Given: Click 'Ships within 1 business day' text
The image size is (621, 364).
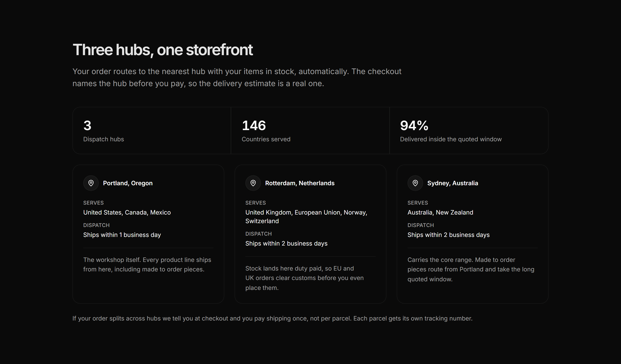Looking at the screenshot, I should pyautogui.click(x=122, y=235).
